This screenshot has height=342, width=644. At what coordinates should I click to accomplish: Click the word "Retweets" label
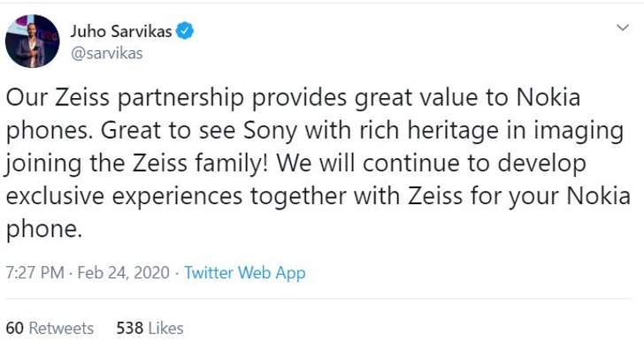coord(62,328)
